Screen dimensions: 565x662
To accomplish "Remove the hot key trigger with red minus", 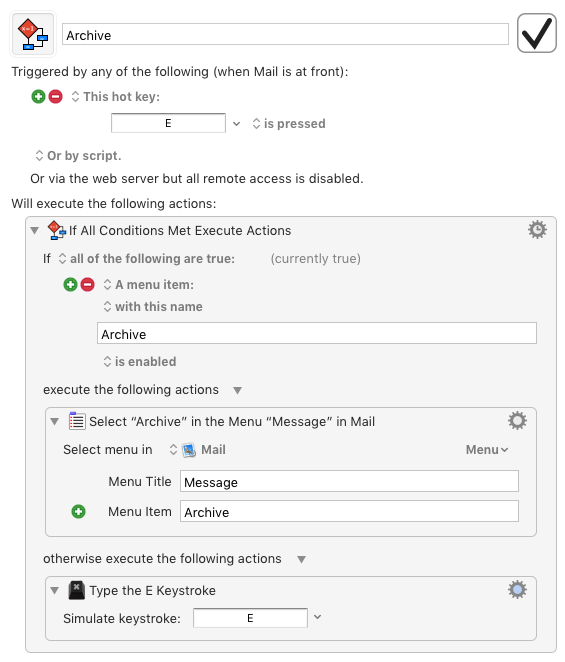I will [x=55, y=97].
